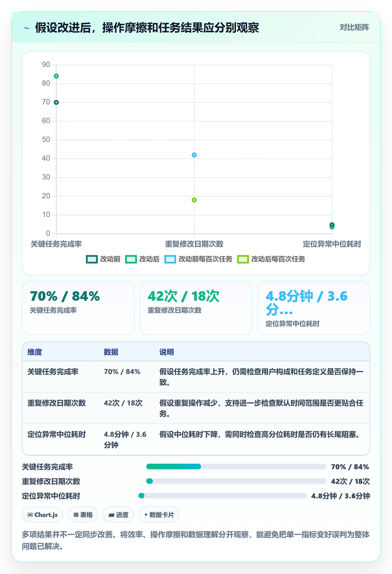Select the Chart.js tag chip
The width and height of the screenshot is (392, 574).
pyautogui.click(x=43, y=515)
